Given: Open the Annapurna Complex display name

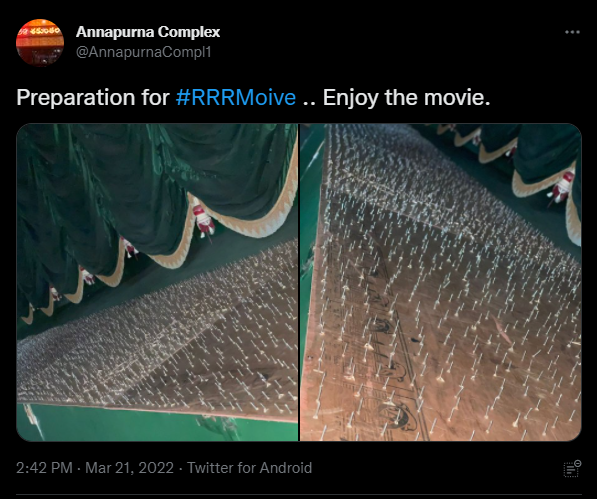Looking at the screenshot, I should click(x=148, y=32).
